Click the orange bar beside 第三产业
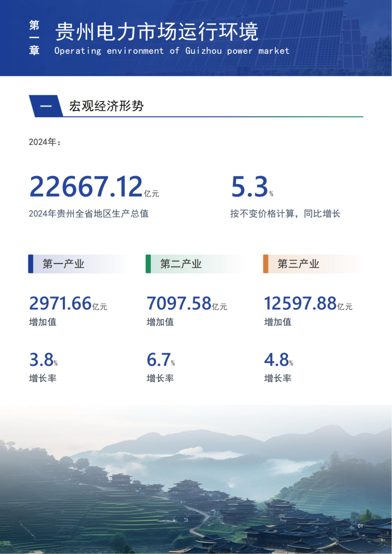392x554 pixels. tap(266, 264)
